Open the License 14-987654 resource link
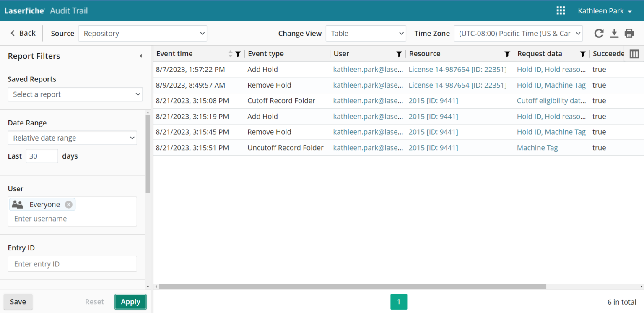This screenshot has height=313, width=644. tap(457, 69)
